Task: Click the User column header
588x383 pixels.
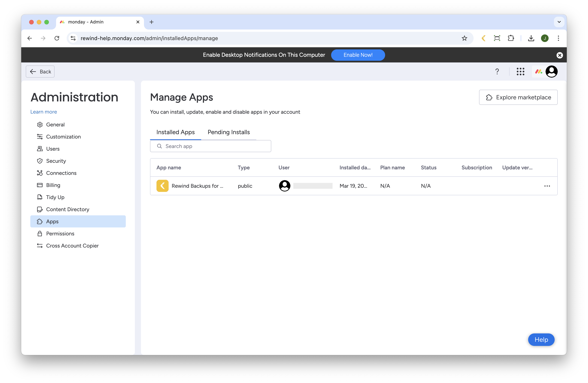Action: click(284, 168)
